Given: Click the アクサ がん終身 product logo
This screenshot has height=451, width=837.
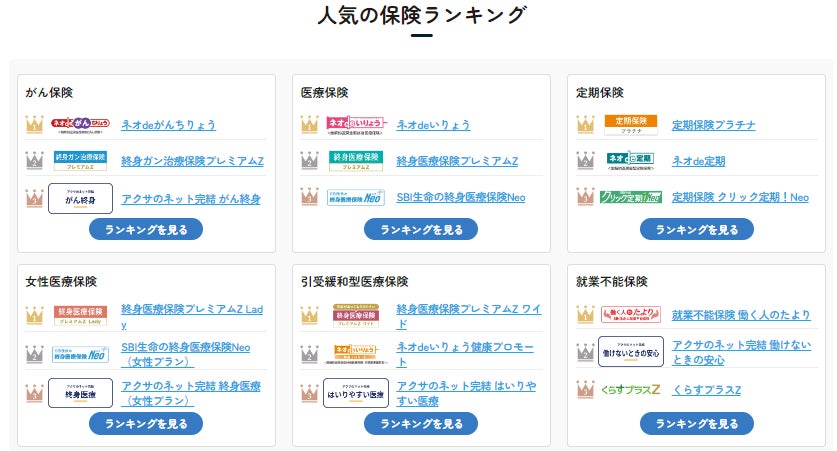Looking at the screenshot, I should pos(80,198).
